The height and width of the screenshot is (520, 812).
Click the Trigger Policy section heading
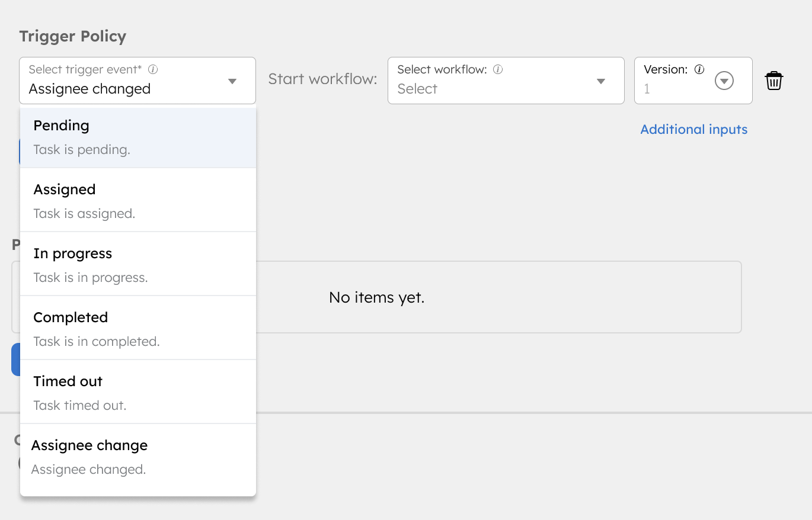pos(73,36)
